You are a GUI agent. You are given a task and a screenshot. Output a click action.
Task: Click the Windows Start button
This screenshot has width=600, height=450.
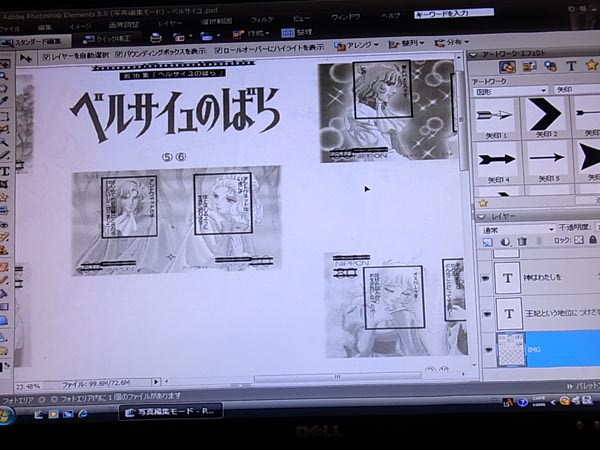(x=6, y=417)
